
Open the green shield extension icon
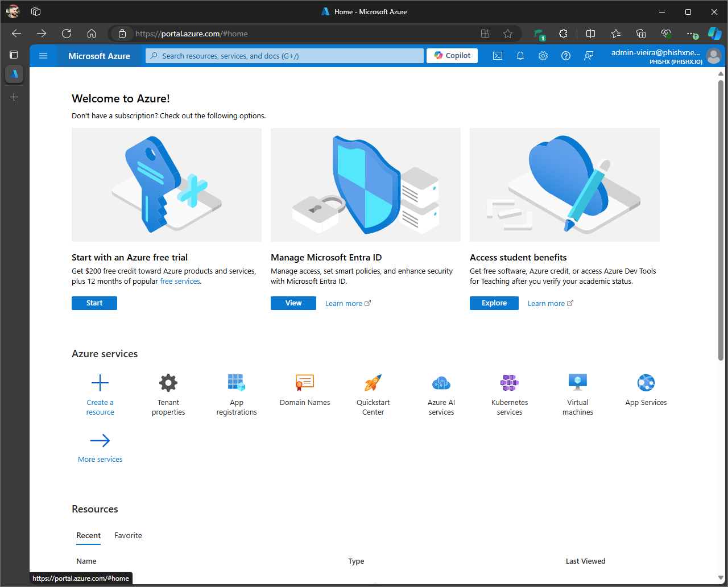[x=539, y=34]
